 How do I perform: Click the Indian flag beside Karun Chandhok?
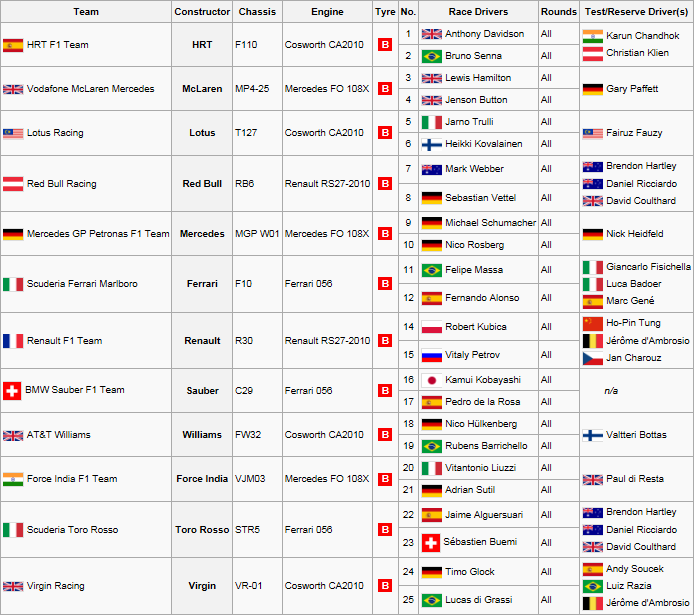[593, 36]
